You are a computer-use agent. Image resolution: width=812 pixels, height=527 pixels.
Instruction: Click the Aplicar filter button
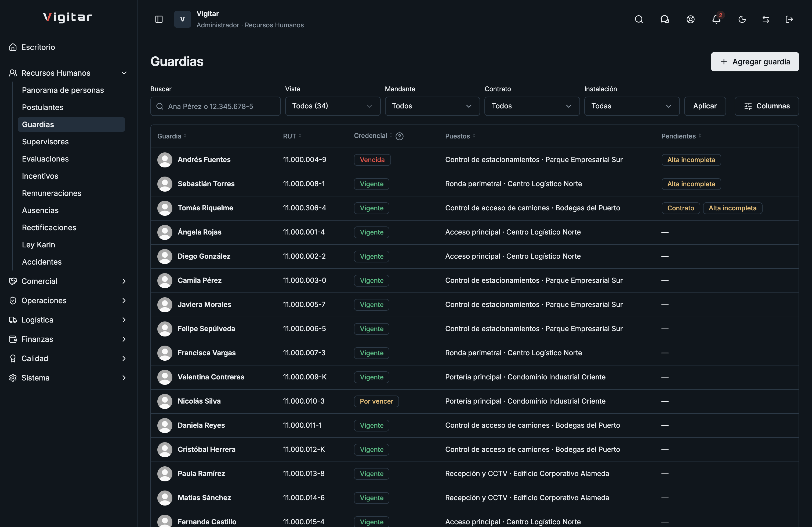[705, 106]
